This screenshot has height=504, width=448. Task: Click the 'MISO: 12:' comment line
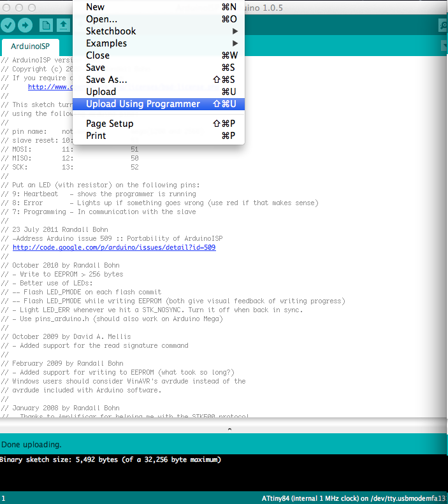(x=69, y=158)
